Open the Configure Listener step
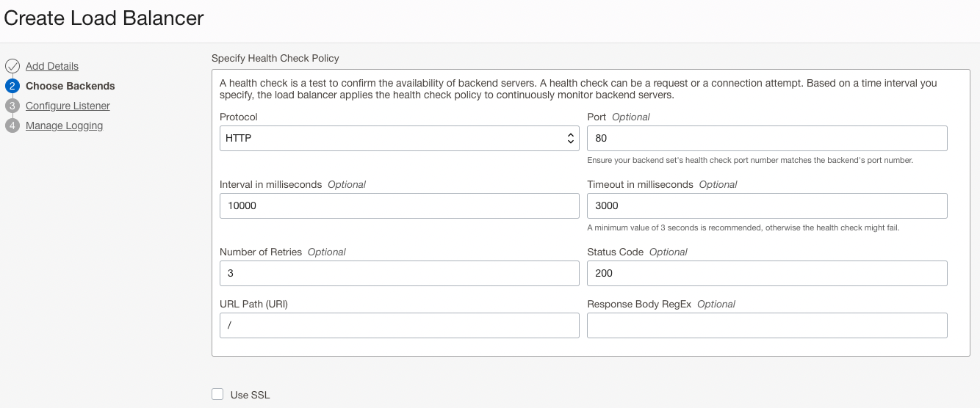This screenshot has width=980, height=408. [68, 106]
